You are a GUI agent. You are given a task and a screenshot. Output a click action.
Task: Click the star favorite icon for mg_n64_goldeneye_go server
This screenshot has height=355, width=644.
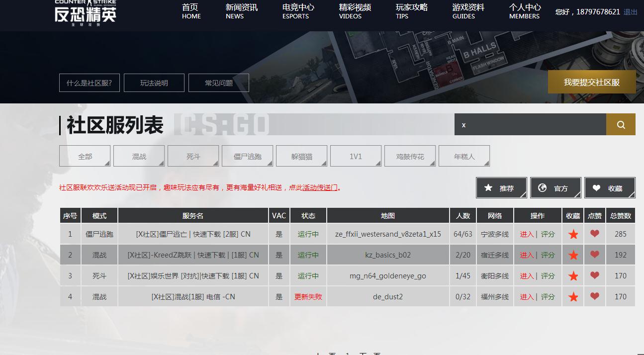(573, 275)
